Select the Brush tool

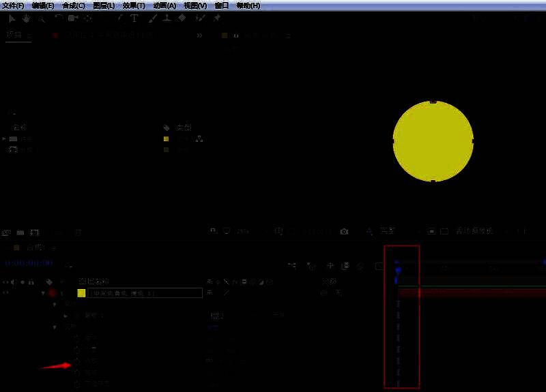coord(151,18)
